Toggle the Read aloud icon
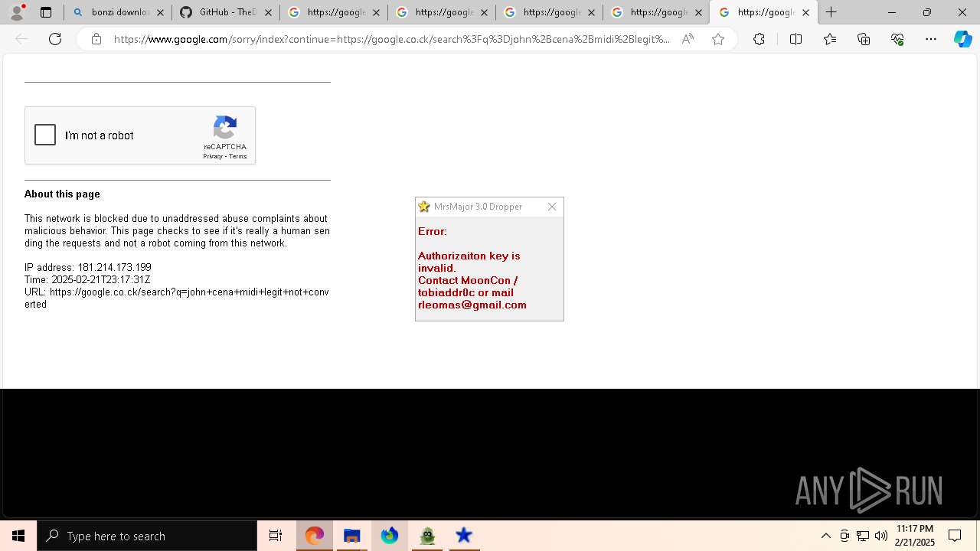The image size is (980, 551). click(x=688, y=39)
